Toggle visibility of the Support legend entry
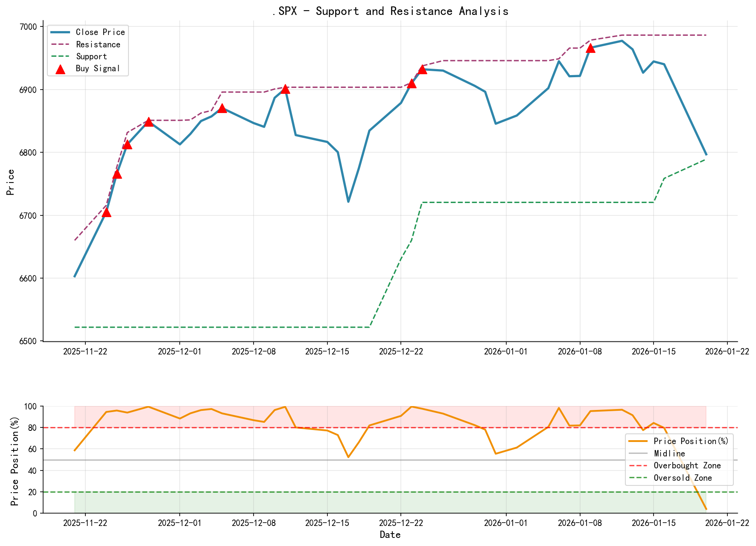Screen dimensions: 756x546 pyautogui.click(x=91, y=56)
